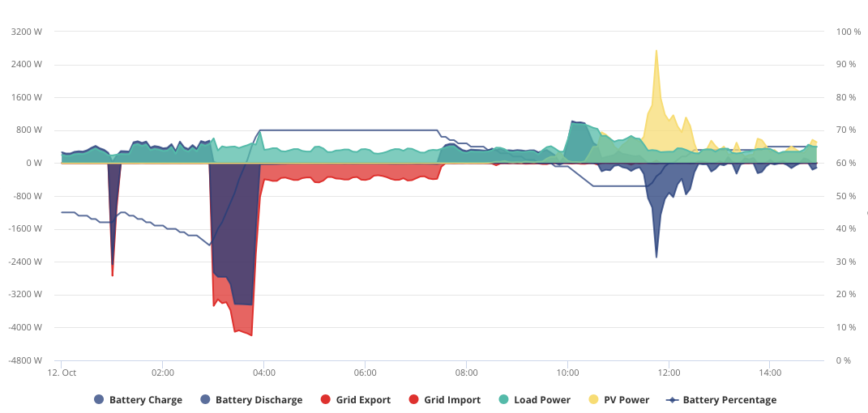
Task: Hide the series using the PV Power text label
Action: coord(626,400)
